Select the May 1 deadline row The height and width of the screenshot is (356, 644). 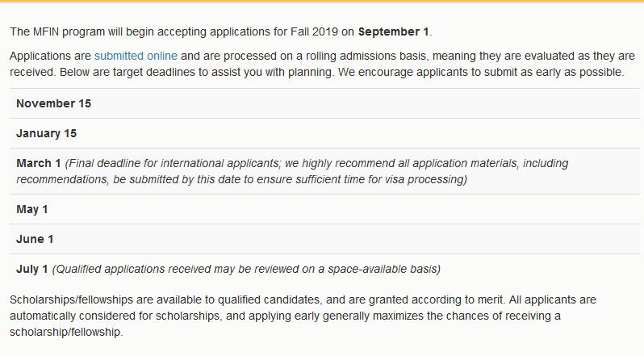click(32, 210)
